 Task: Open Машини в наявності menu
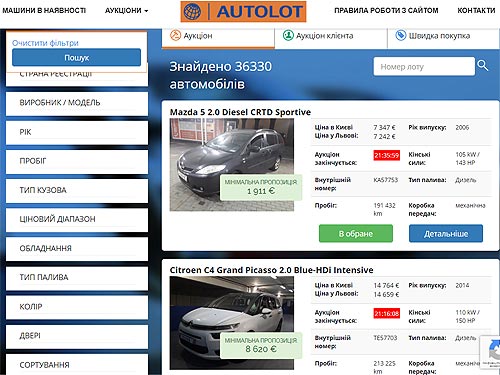click(44, 11)
